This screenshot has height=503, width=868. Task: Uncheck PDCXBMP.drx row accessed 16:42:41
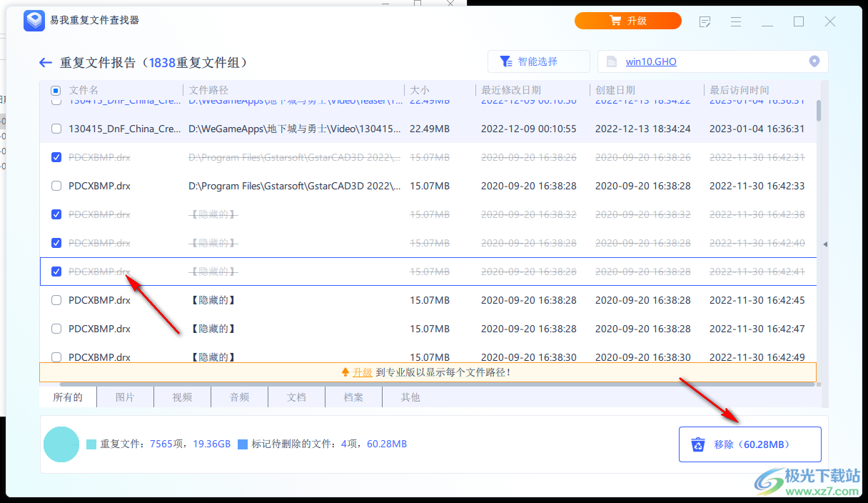pos(56,272)
